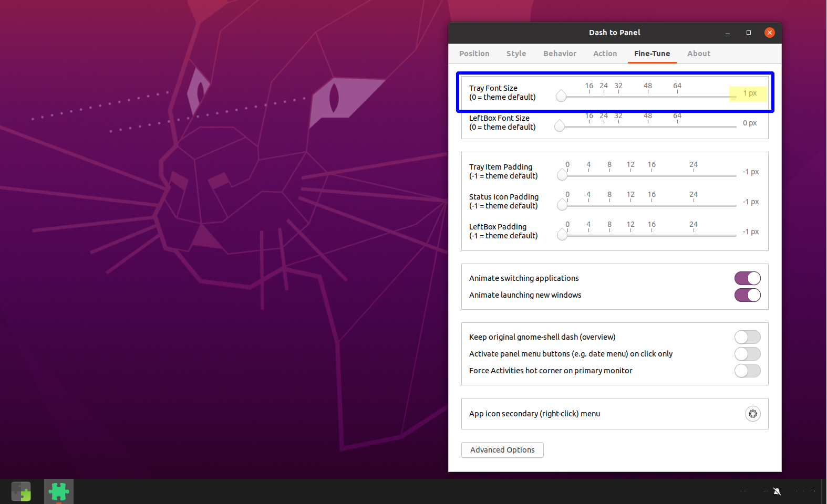Image resolution: width=827 pixels, height=504 pixels.
Task: Click the Status Icon Padding slider handle
Action: (x=562, y=205)
